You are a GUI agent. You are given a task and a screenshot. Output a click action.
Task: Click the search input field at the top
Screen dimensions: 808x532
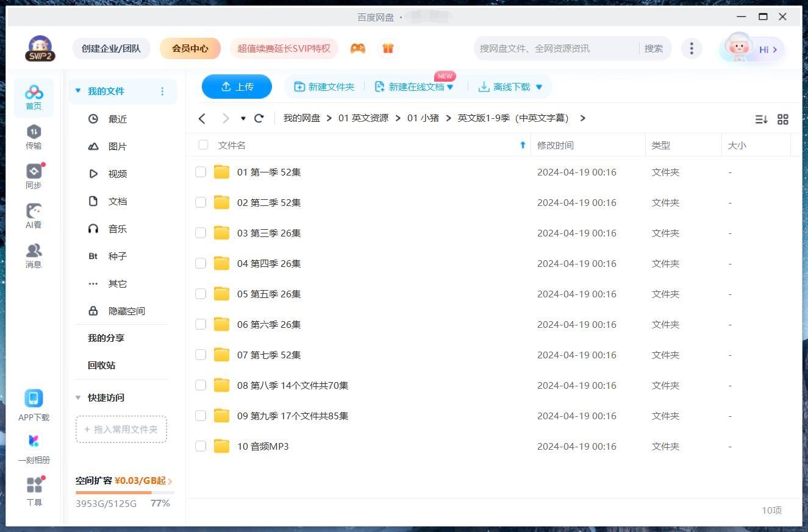click(x=549, y=48)
